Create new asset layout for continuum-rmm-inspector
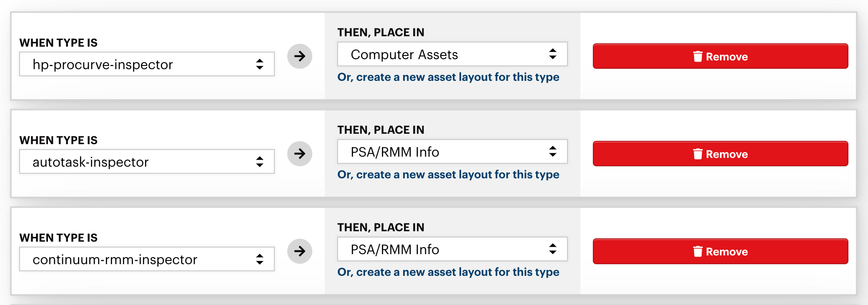868x305 pixels. point(448,272)
